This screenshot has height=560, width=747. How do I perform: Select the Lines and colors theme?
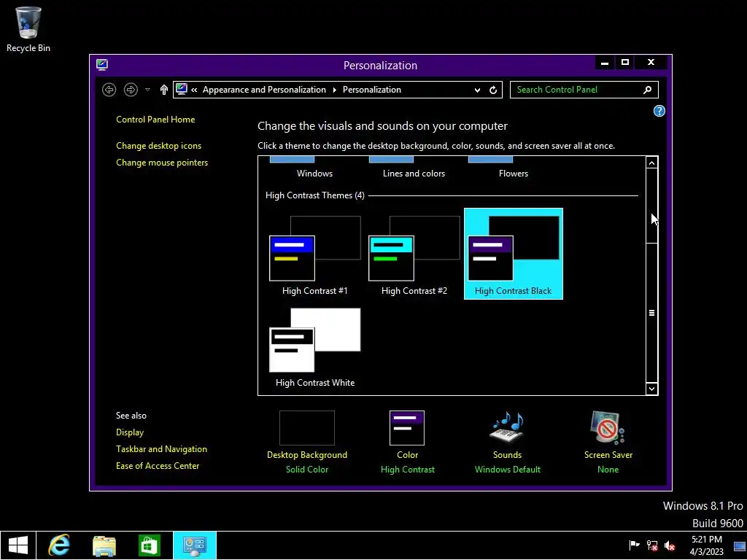tap(414, 168)
